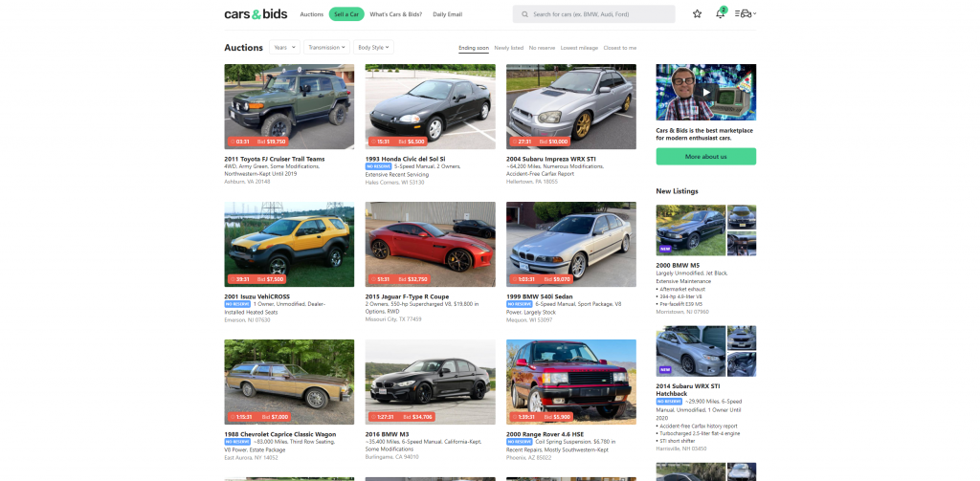This screenshot has width=980, height=481.
Task: Click the No Reserve badge on Isuzu VehiCROSS
Action: (x=237, y=304)
